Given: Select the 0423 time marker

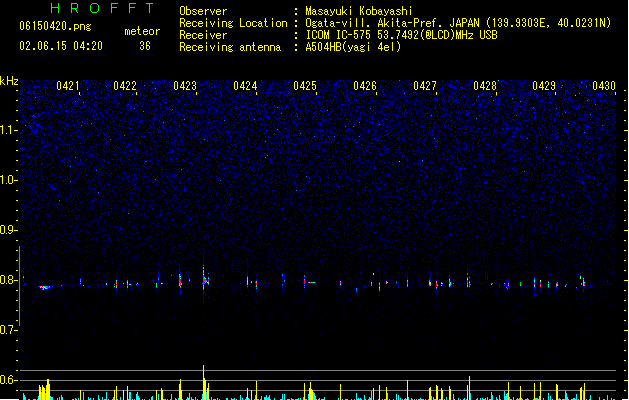Looking at the screenshot, I should click(x=185, y=86).
